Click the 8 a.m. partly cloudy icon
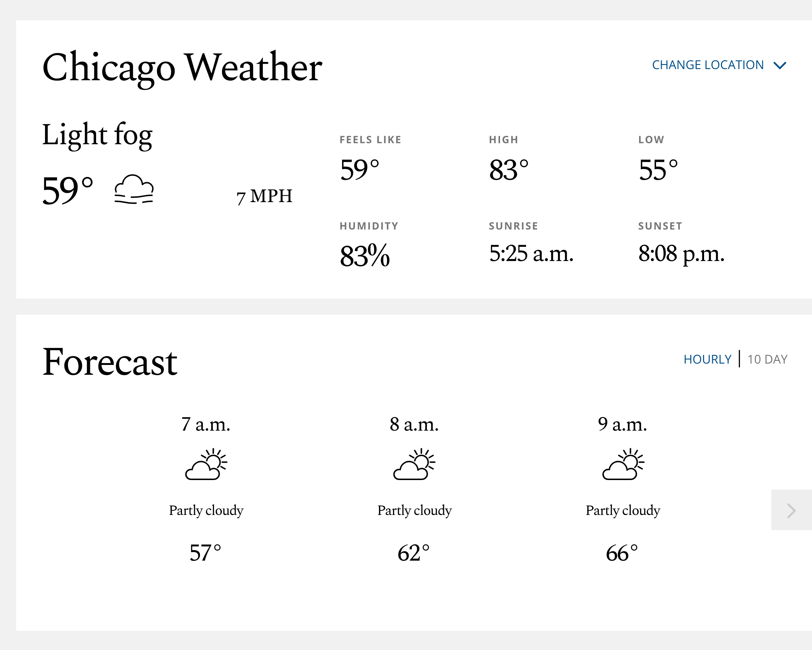 coord(414,464)
